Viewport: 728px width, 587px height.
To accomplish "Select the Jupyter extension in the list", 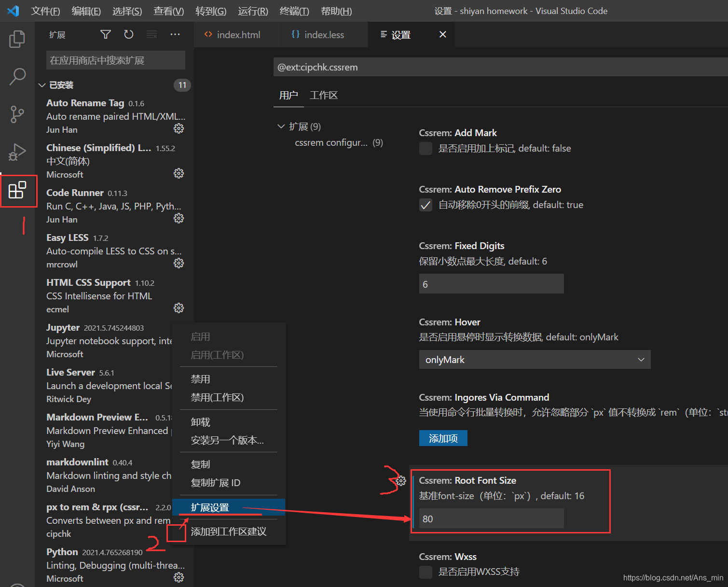I will click(x=109, y=341).
